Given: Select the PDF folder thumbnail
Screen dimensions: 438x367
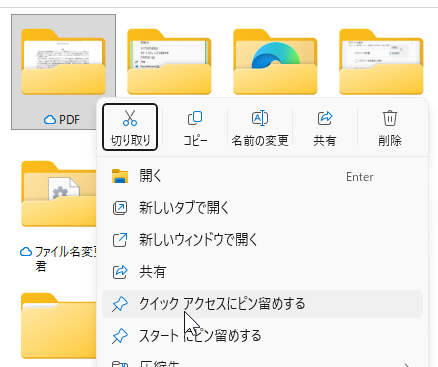Looking at the screenshot, I should pyautogui.click(x=63, y=62).
